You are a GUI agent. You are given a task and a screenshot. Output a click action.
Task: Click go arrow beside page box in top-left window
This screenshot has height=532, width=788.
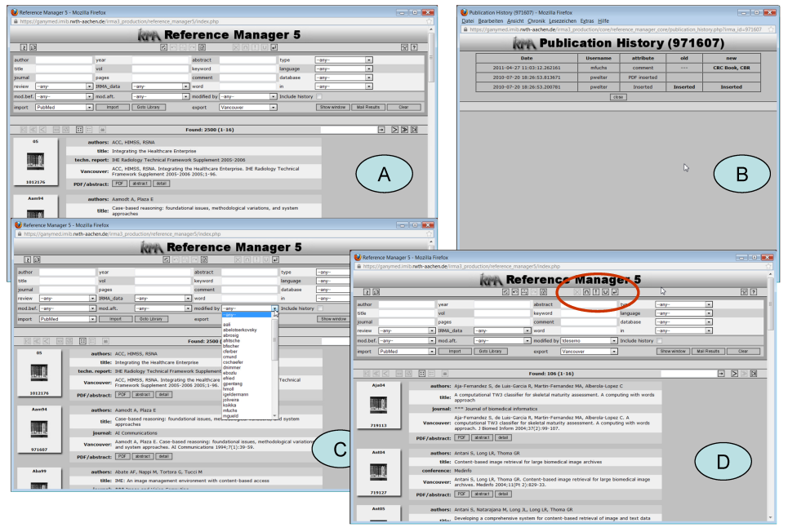[x=381, y=130]
